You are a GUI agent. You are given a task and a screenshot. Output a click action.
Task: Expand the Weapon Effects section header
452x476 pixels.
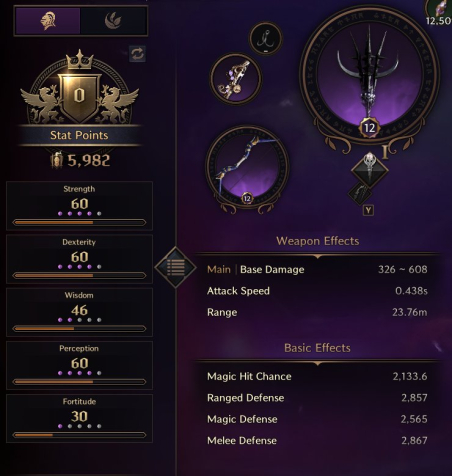coord(317,241)
